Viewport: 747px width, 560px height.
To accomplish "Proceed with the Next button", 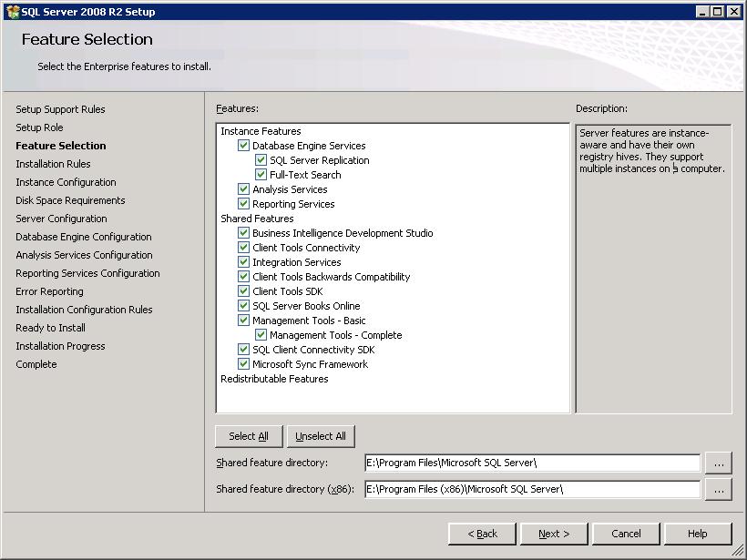I will tap(554, 534).
